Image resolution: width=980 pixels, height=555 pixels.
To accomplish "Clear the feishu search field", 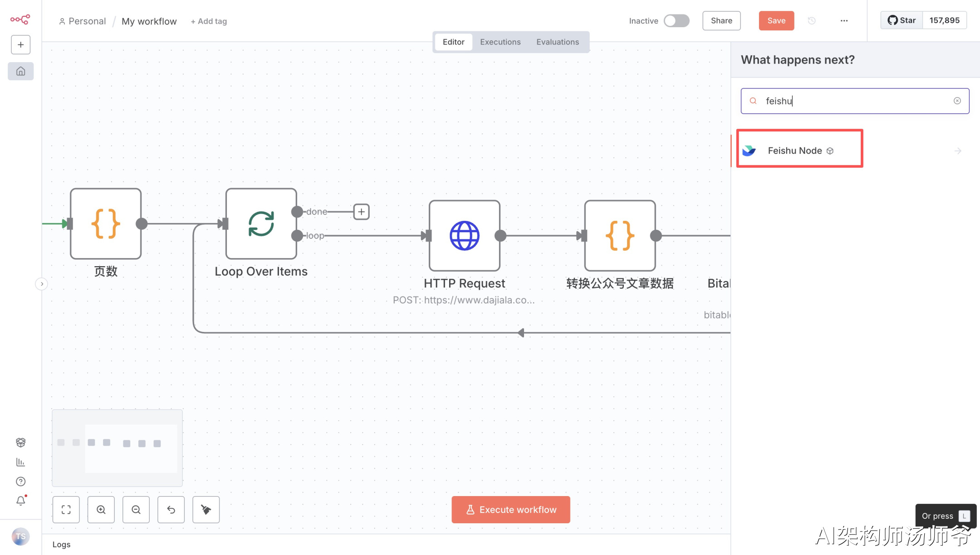I will point(957,101).
